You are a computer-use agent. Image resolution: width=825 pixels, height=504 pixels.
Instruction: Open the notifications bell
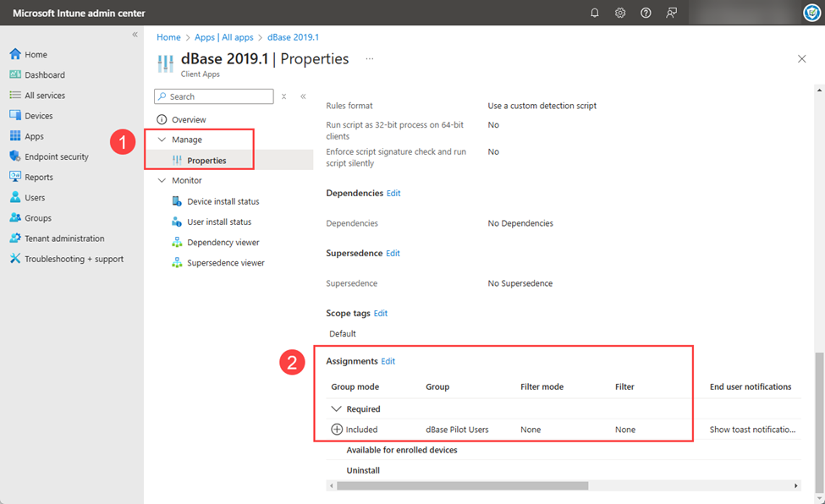point(594,13)
